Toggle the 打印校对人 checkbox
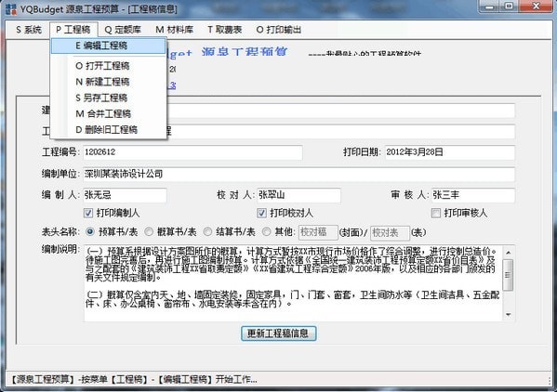The image size is (557, 392). [x=261, y=214]
